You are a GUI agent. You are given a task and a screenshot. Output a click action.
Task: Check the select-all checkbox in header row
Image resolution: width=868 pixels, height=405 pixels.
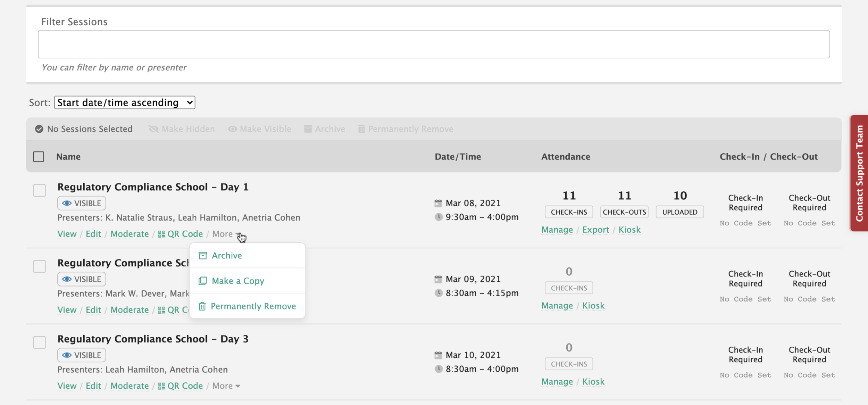click(39, 157)
